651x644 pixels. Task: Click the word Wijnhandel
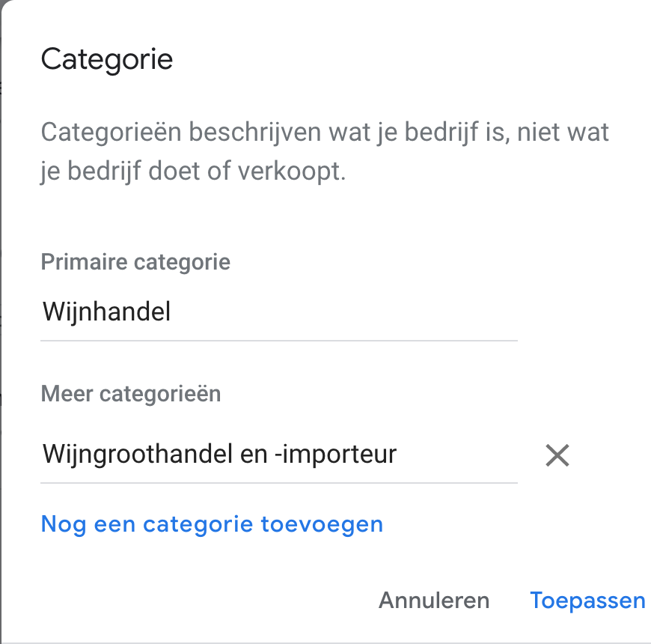[107, 312]
